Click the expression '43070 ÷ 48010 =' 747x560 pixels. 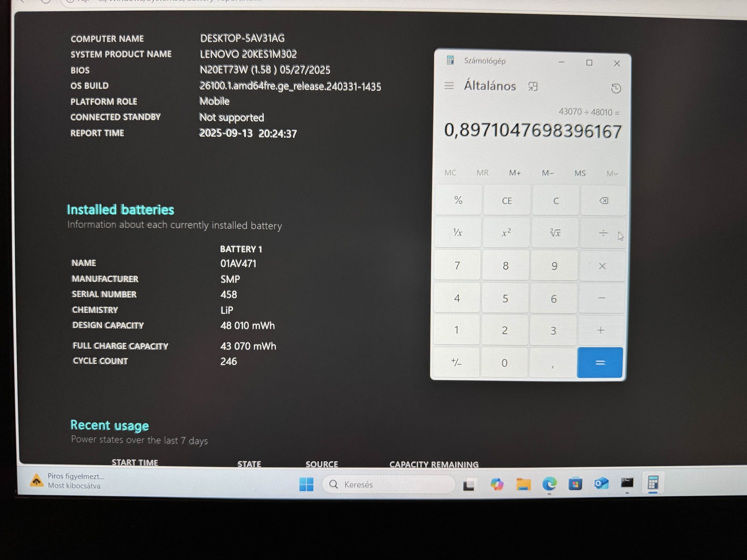[x=589, y=112]
